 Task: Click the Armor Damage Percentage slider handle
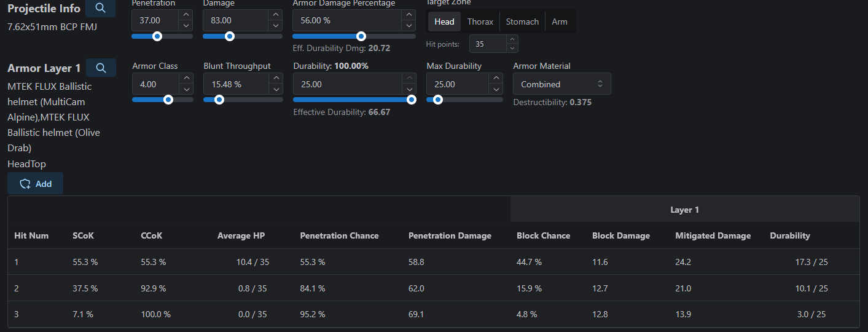(x=361, y=36)
